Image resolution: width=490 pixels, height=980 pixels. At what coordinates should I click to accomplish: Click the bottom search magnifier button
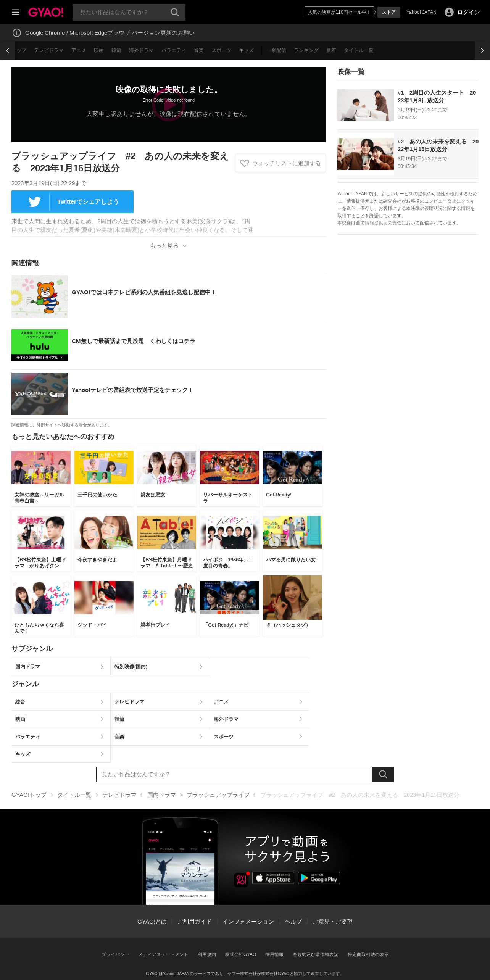(383, 774)
